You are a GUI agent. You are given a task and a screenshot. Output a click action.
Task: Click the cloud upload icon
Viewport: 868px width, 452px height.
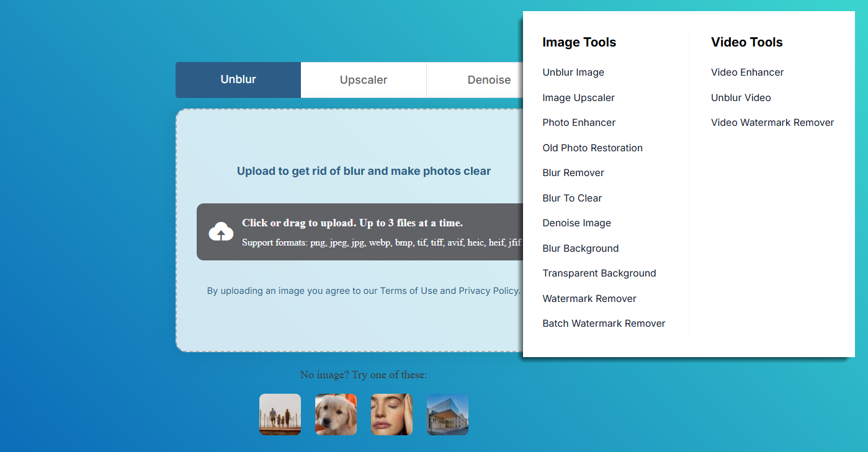[220, 232]
